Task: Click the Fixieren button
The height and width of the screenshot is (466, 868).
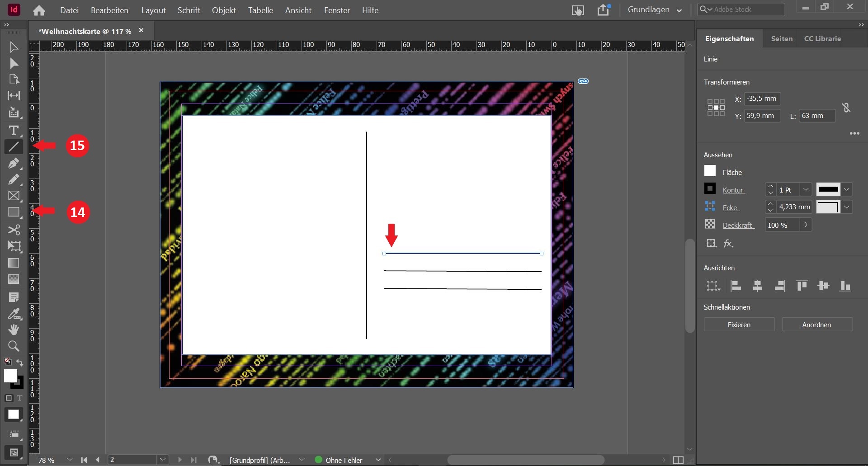Action: tap(739, 325)
